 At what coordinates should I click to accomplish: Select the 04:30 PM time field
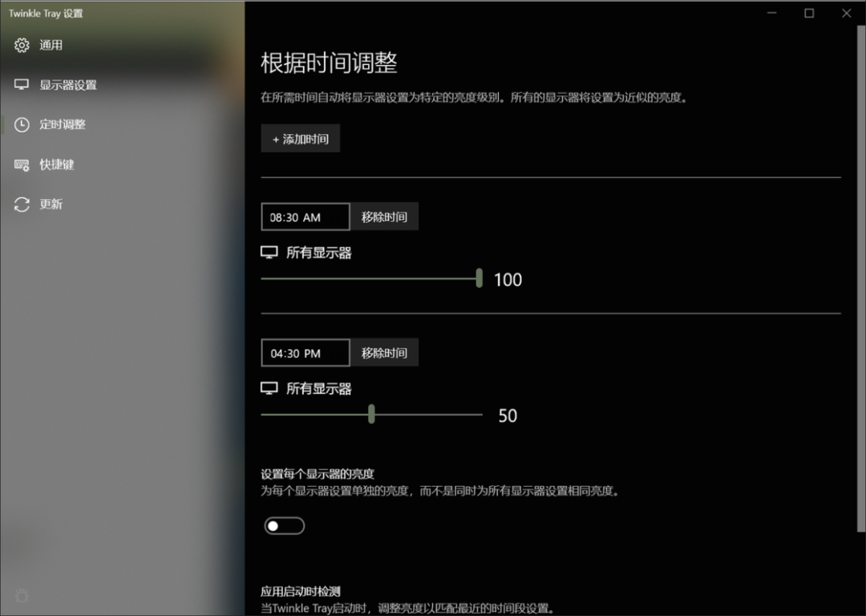point(305,352)
